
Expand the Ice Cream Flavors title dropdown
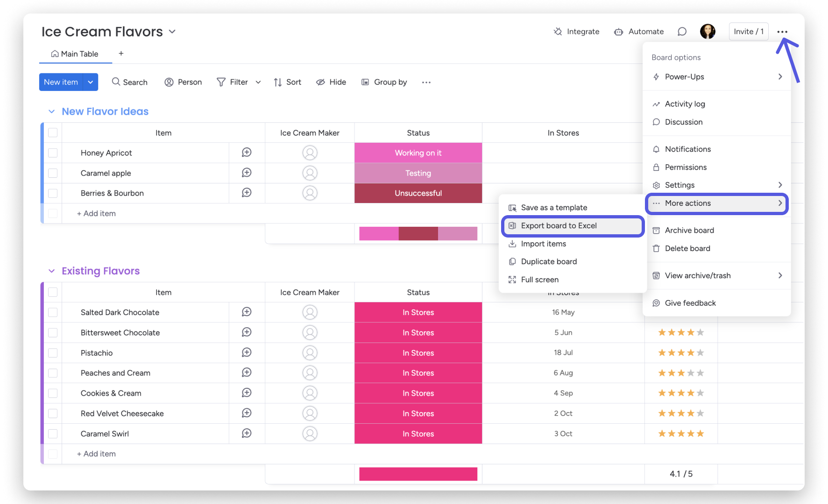tap(172, 32)
